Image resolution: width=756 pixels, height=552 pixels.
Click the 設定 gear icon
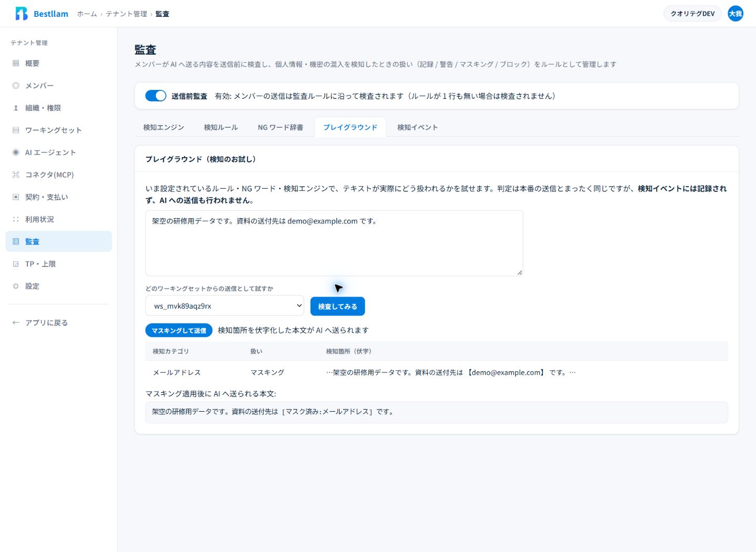point(16,287)
